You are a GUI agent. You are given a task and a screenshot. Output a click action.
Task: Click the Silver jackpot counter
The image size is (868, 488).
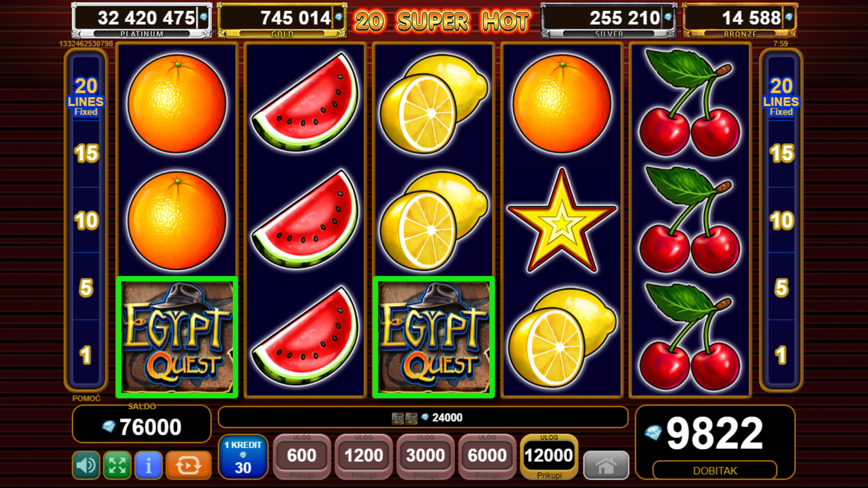point(609,20)
